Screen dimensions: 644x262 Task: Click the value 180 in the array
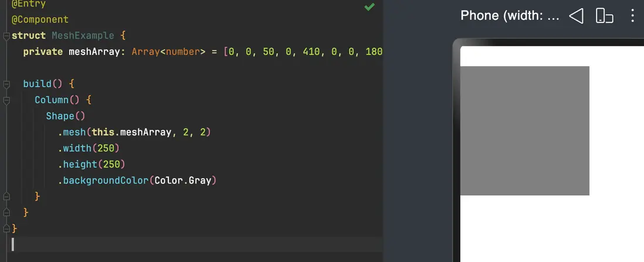pyautogui.click(x=374, y=52)
